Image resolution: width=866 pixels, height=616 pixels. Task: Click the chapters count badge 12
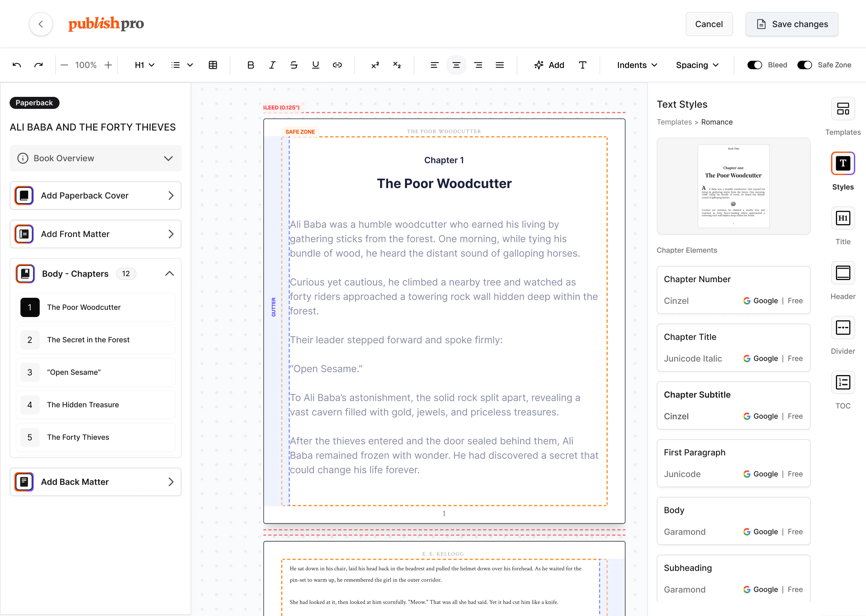tap(126, 273)
